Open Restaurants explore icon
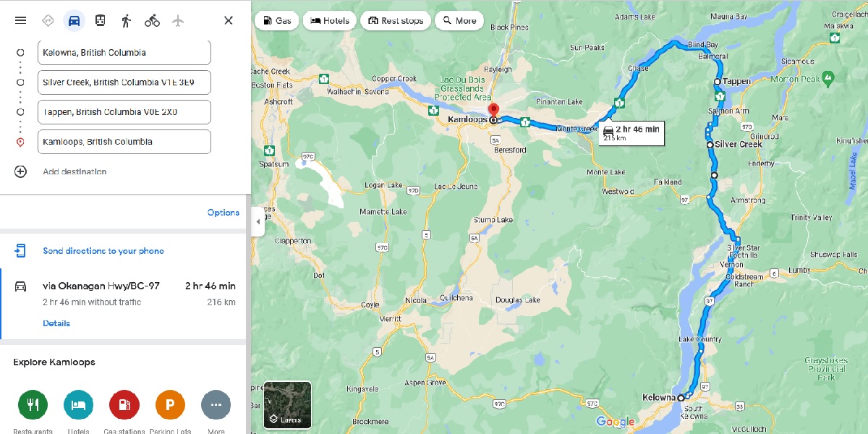The width and height of the screenshot is (868, 434). point(33,405)
